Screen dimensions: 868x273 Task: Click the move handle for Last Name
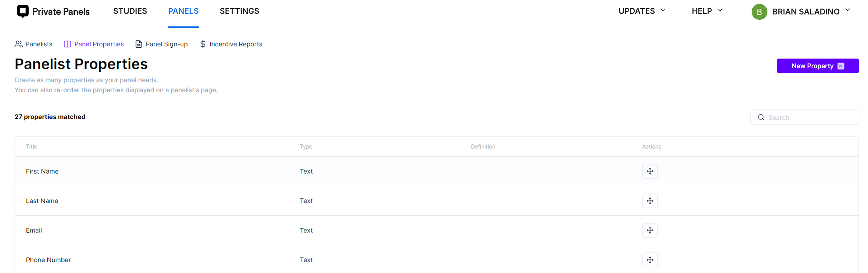tap(650, 201)
